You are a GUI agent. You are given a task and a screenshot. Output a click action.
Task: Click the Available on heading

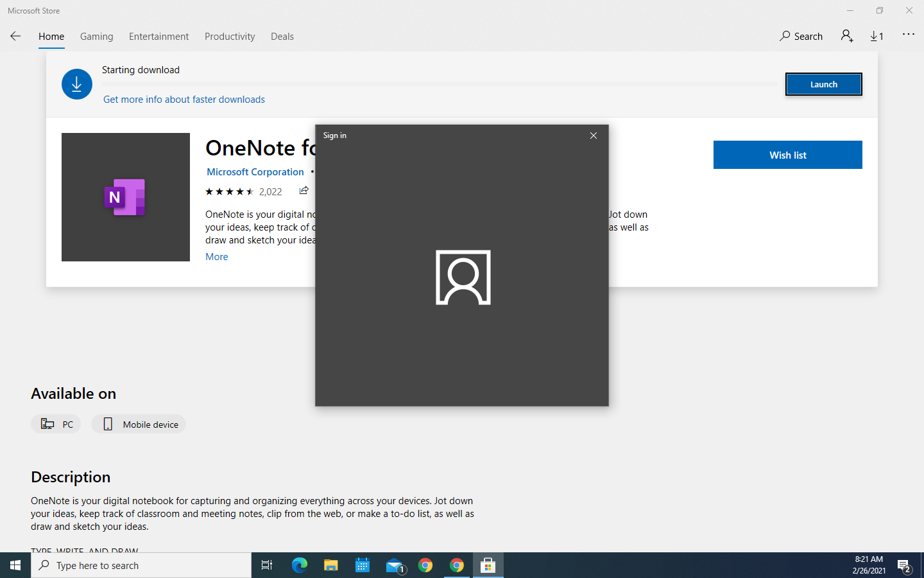pos(74,394)
